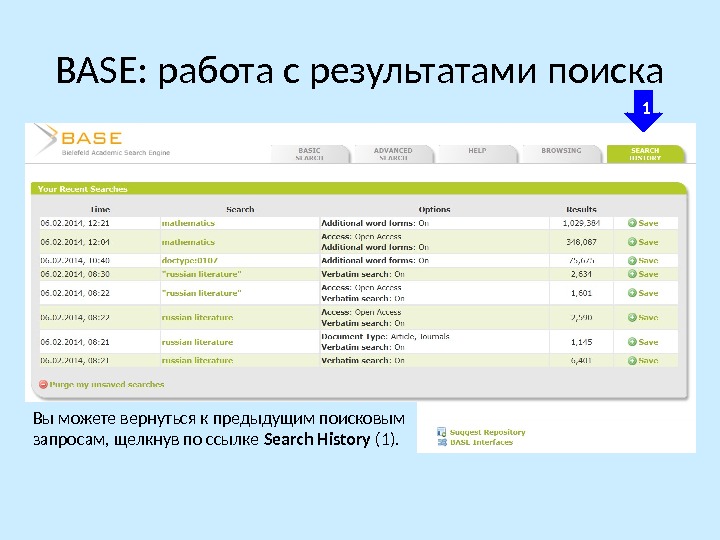720x540 pixels.
Task: Click the red purge icon
Action: [43, 384]
